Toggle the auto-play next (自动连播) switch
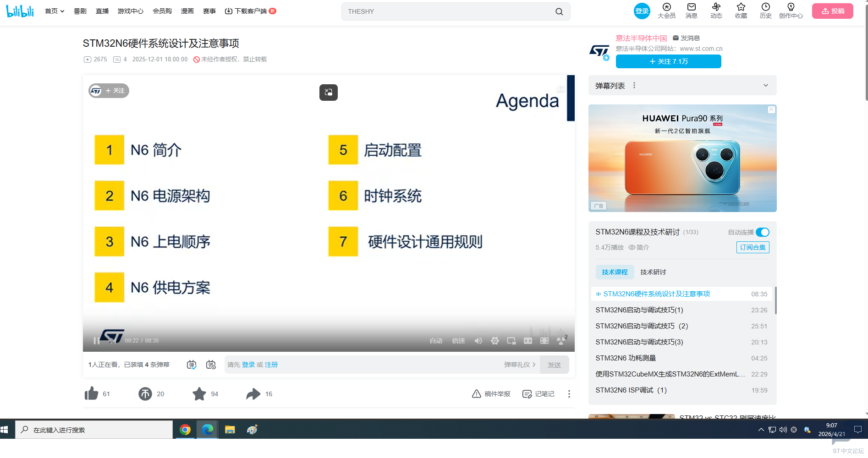 pos(763,232)
